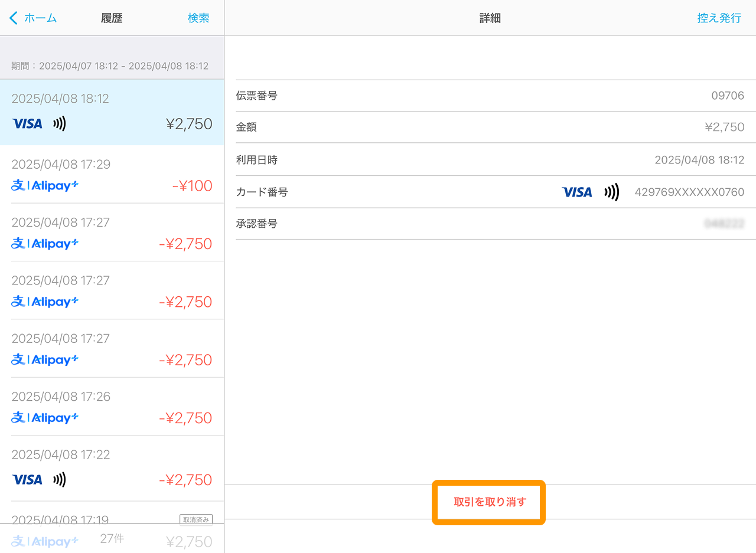
Task: Open 検索 to search the history
Action: (198, 18)
